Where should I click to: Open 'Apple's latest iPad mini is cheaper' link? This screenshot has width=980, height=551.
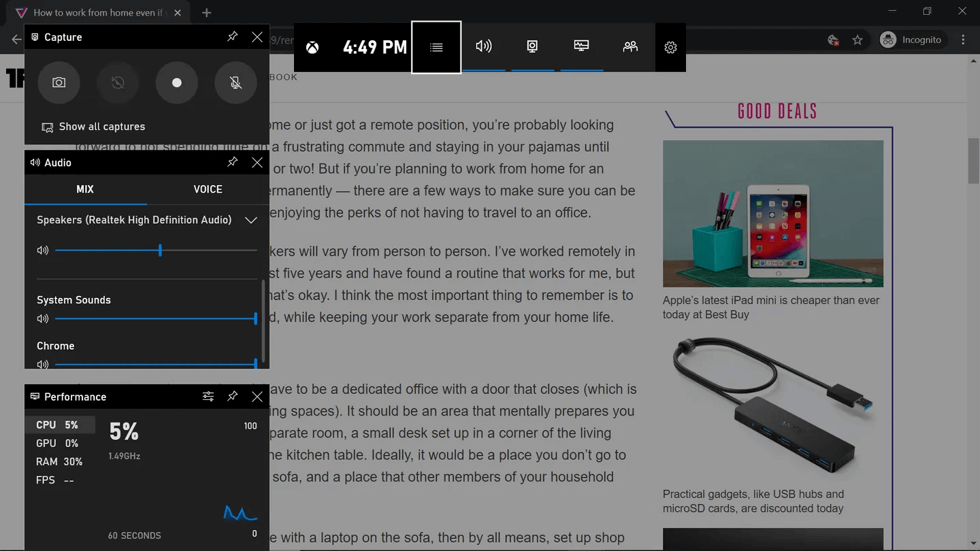[771, 307]
